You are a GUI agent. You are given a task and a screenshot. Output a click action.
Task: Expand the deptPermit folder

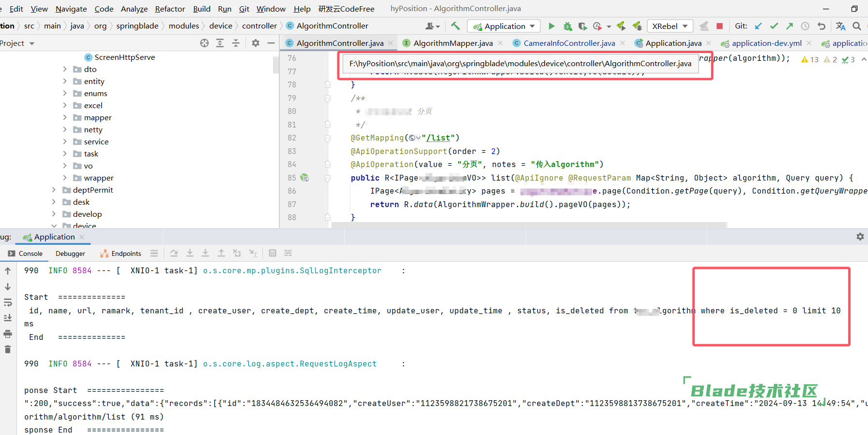tap(54, 190)
